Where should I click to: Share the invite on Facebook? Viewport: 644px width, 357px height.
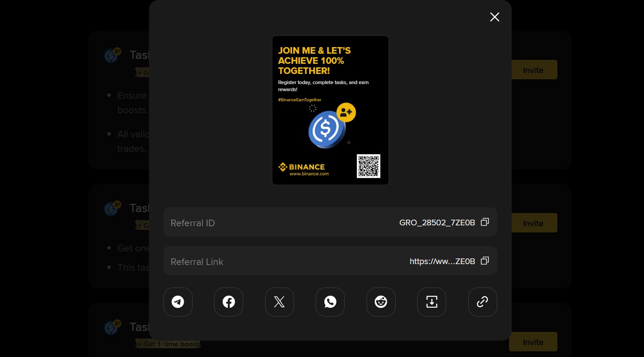229,302
